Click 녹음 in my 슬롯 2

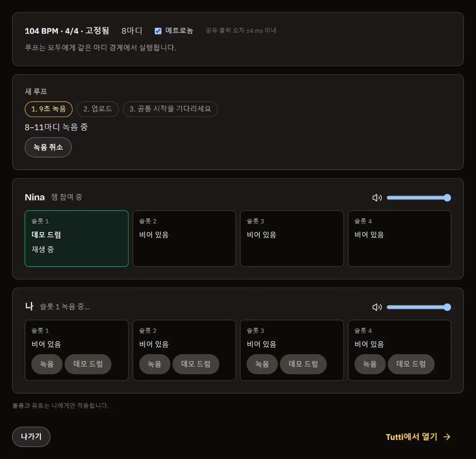coord(155,364)
